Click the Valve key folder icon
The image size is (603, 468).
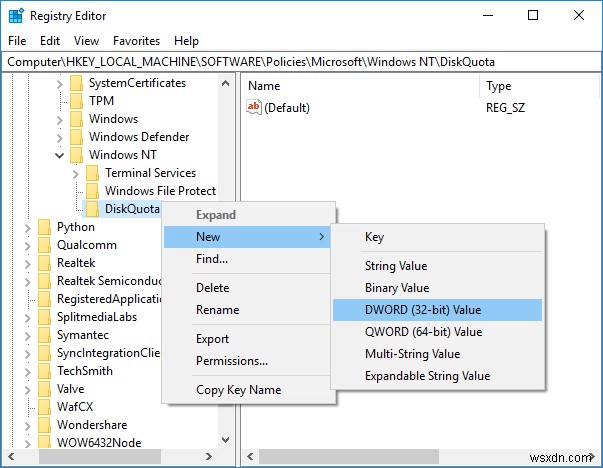[44, 389]
